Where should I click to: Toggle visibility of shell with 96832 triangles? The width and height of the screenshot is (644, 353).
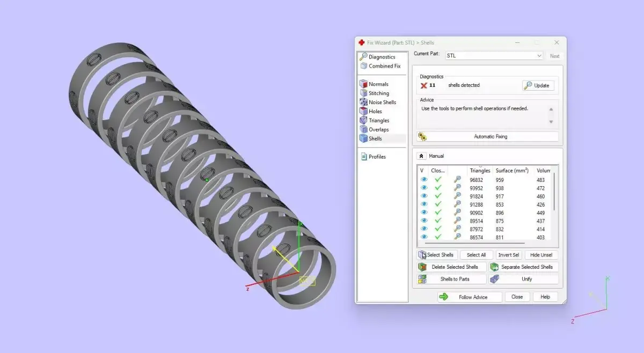click(424, 180)
